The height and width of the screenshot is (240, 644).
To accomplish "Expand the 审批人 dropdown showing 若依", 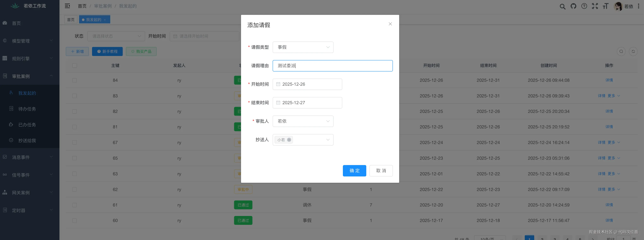I will click(303, 121).
